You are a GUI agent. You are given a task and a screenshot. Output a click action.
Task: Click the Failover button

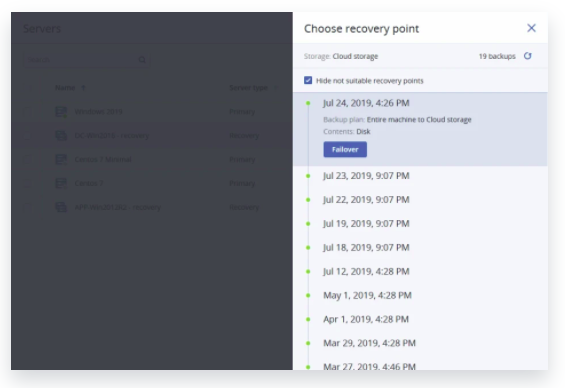click(x=345, y=150)
